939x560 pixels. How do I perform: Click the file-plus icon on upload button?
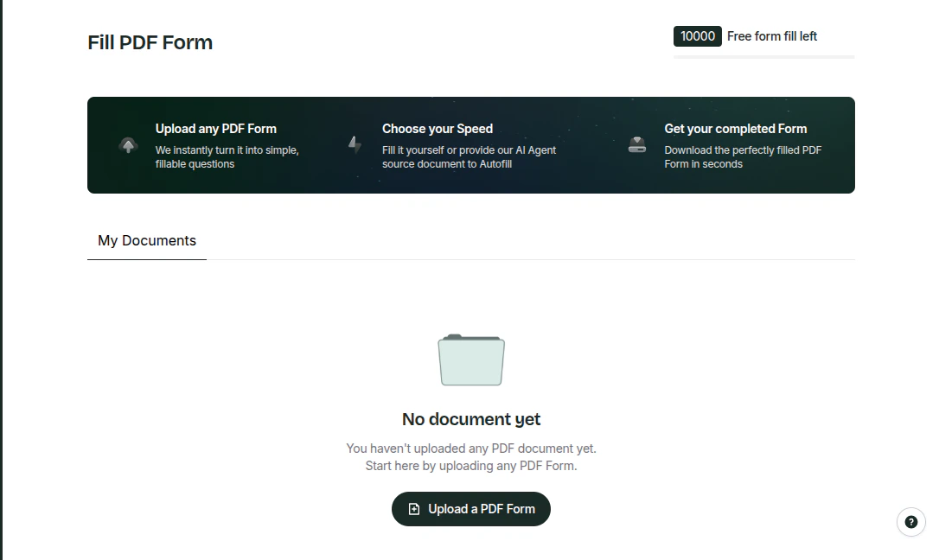pyautogui.click(x=413, y=509)
